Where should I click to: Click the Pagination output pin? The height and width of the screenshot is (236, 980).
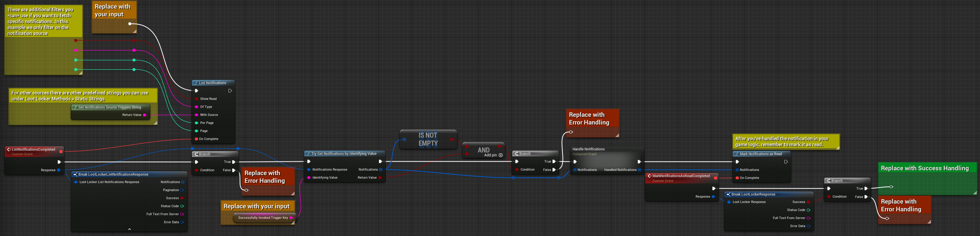(x=182, y=190)
